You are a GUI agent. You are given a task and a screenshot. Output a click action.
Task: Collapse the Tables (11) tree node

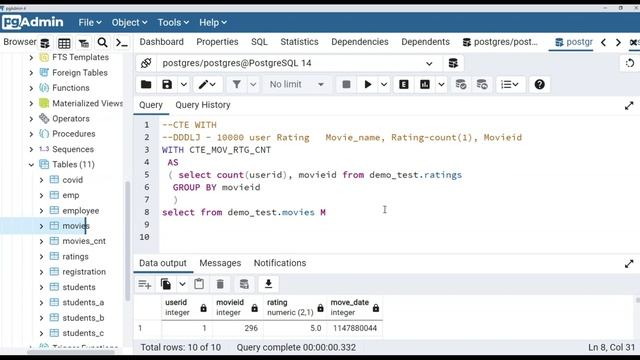tap(31, 165)
